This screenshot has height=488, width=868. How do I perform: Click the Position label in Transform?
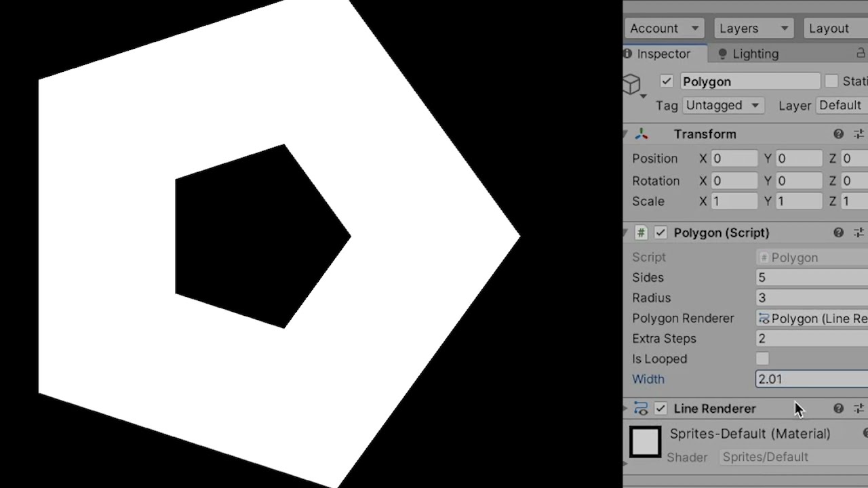[x=654, y=159]
